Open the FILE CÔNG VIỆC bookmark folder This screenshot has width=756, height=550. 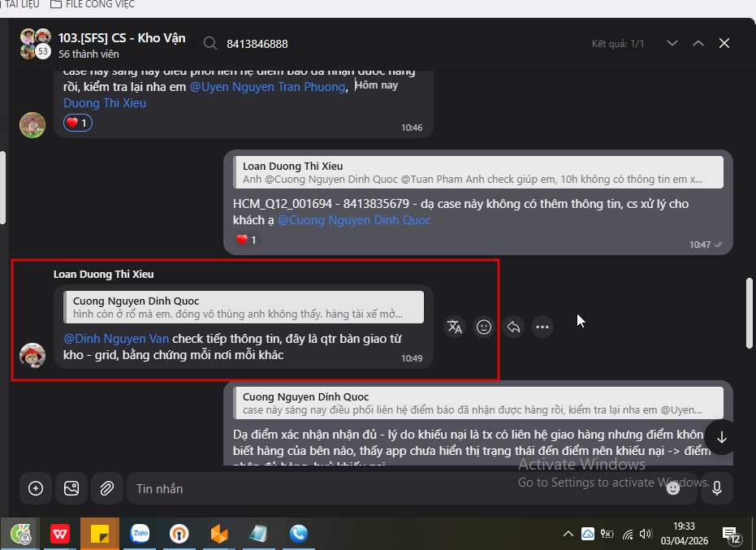click(x=93, y=4)
